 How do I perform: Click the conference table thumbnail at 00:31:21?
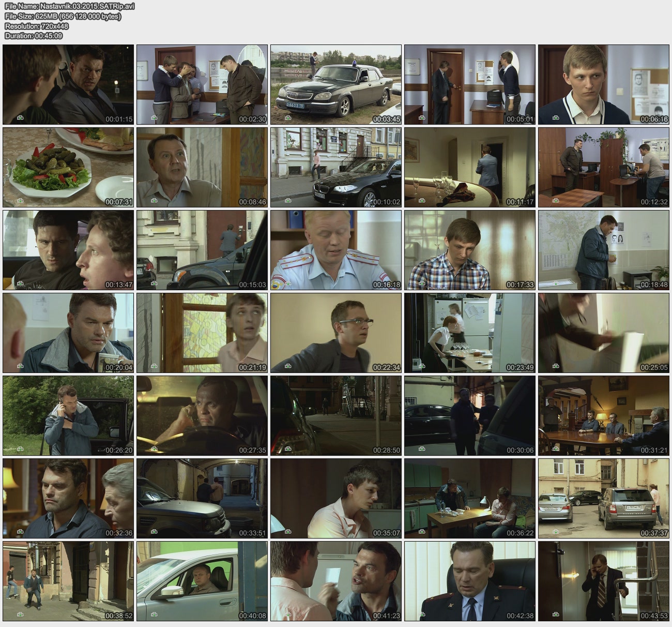coord(604,415)
